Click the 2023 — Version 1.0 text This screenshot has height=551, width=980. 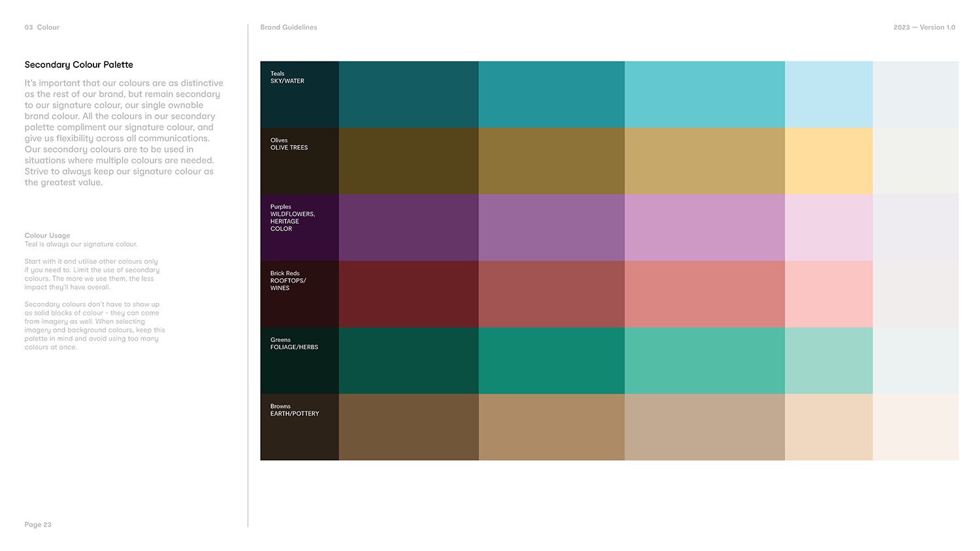924,27
